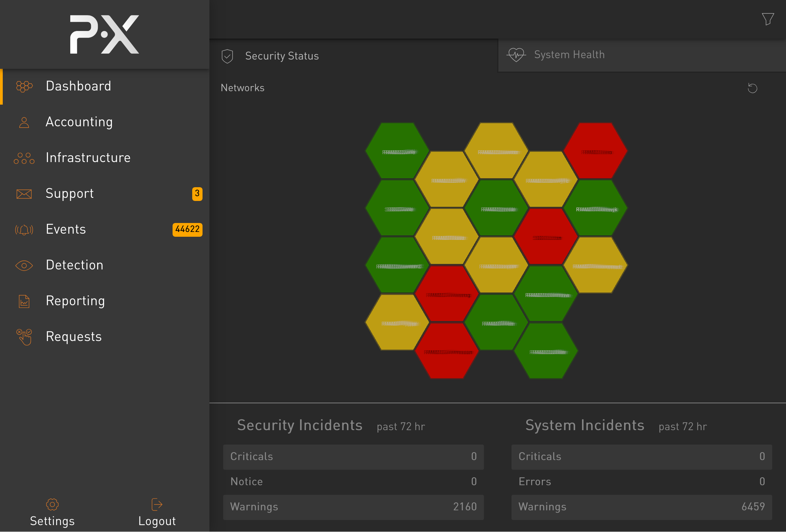
Task: Open Requests via its hand icon
Action: click(24, 337)
